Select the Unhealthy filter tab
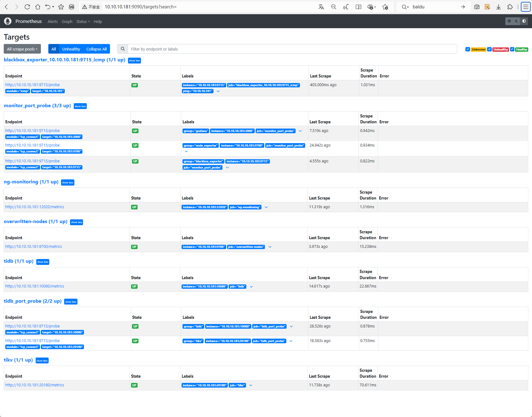The height and width of the screenshot is (417, 532). (71, 49)
